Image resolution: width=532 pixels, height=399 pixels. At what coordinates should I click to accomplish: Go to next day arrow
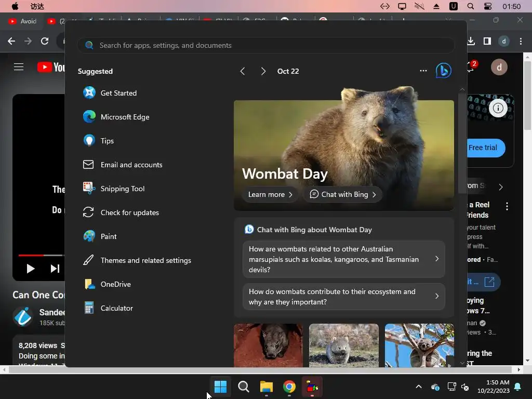pos(263,71)
